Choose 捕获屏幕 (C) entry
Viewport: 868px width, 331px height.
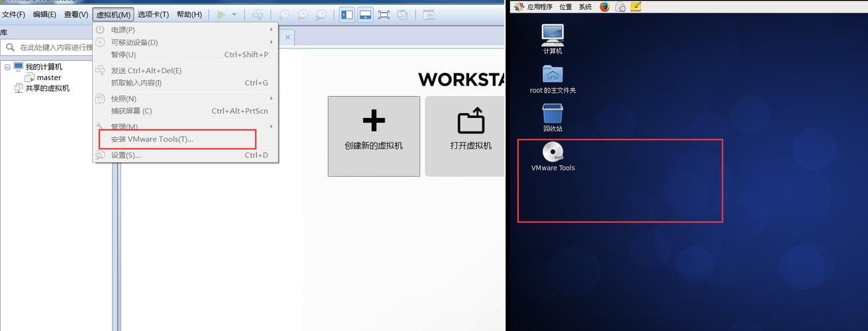pos(185,111)
